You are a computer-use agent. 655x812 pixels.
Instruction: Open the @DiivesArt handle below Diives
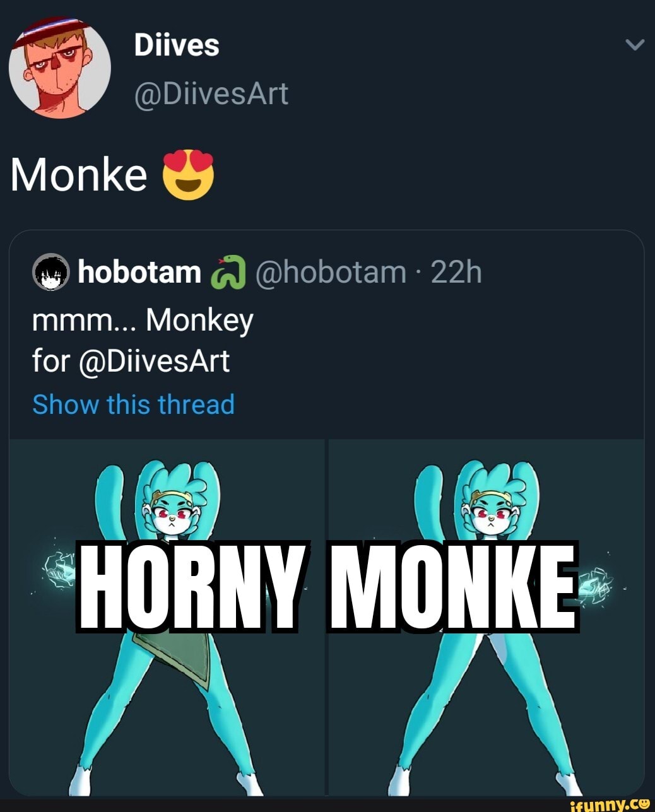click(211, 93)
